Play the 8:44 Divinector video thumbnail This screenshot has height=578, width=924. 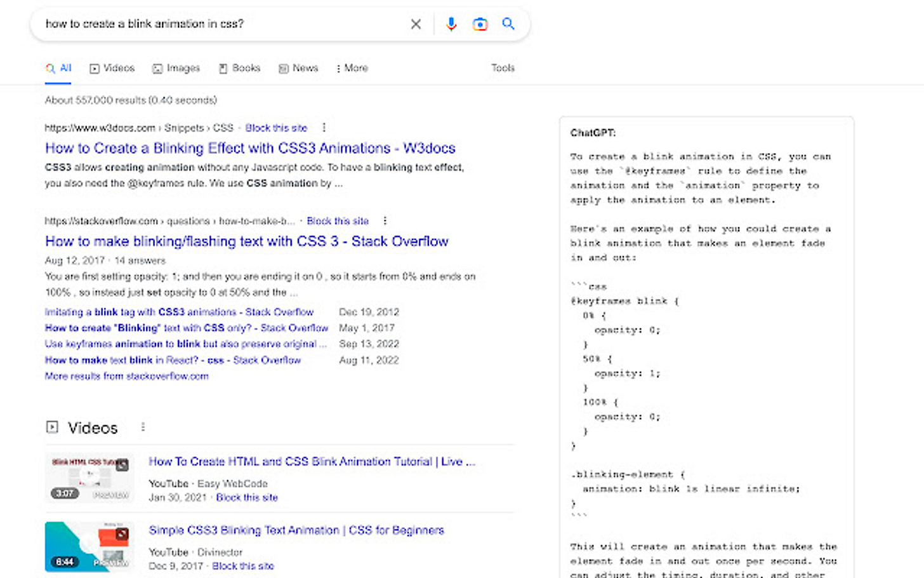point(89,546)
